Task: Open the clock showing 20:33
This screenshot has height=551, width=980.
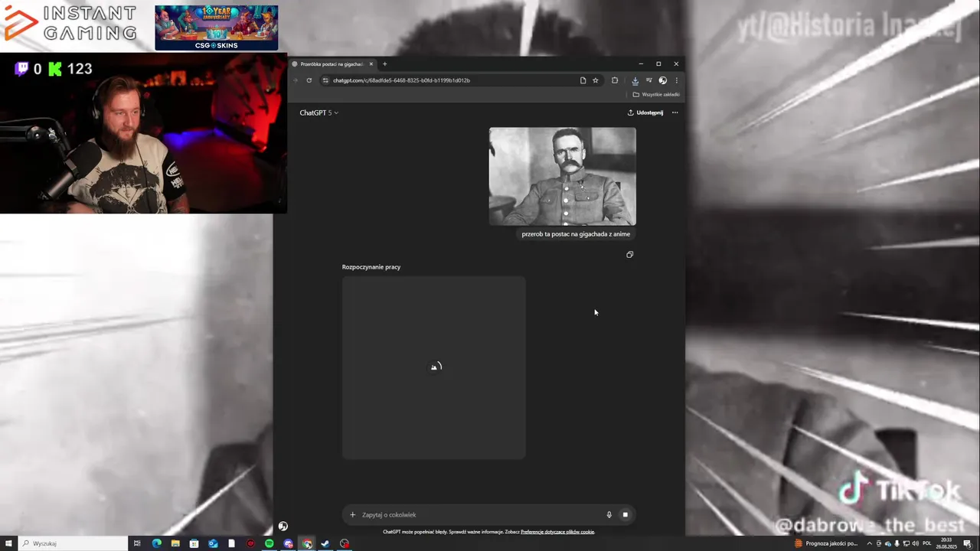Action: coord(947,543)
